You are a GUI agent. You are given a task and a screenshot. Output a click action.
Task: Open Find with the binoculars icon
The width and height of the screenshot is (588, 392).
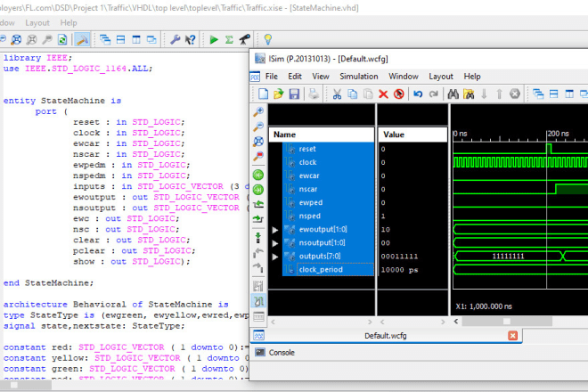[453, 94]
